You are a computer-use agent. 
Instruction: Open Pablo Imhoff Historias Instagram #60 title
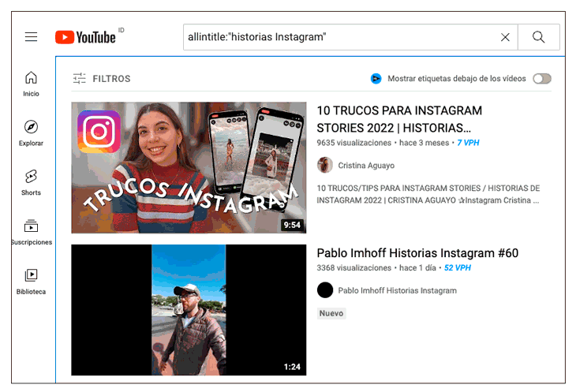pyautogui.click(x=417, y=253)
